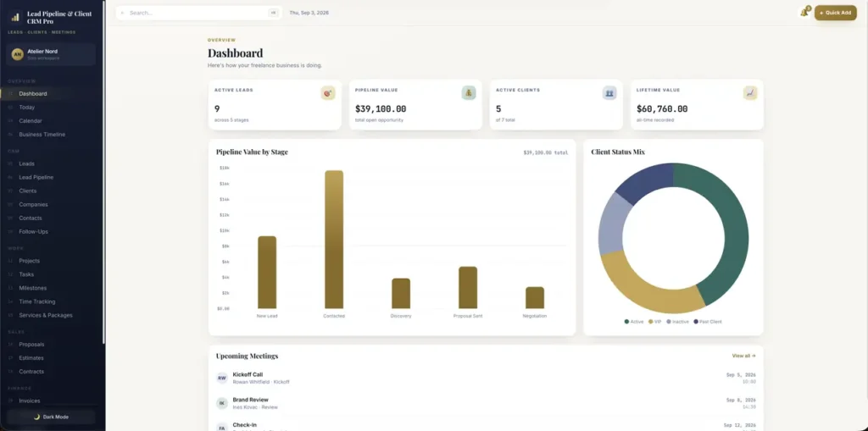Click the Active Leads value 9
The image size is (868, 431).
point(217,109)
